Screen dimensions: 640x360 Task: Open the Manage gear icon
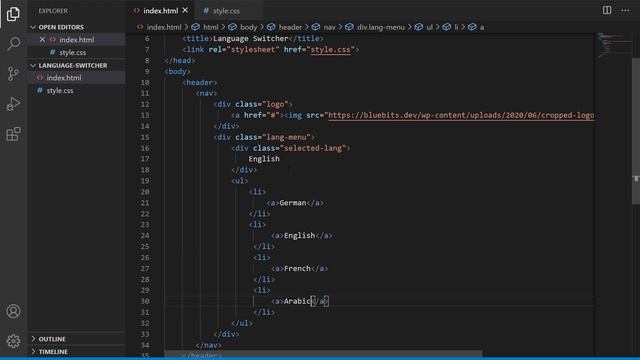click(x=13, y=341)
